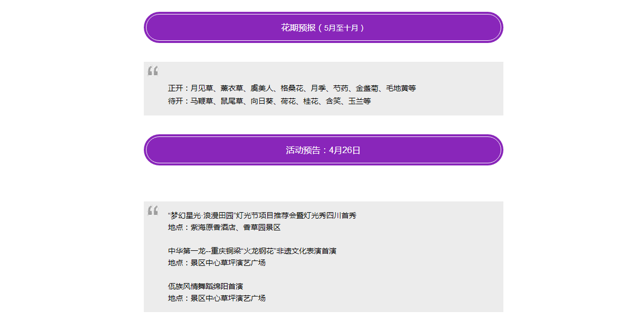The image size is (644, 318).
Task: Click location line below the 佤族风情舞蹈 entry
Action: point(216,298)
